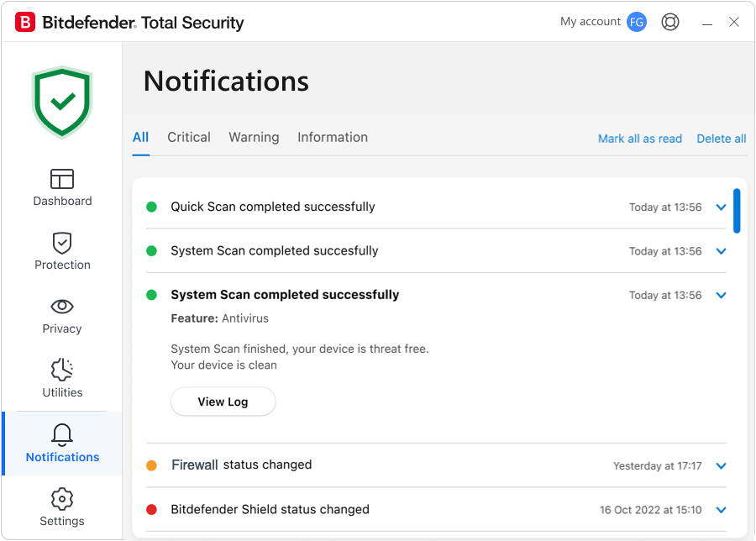Go to the Protection section
This screenshot has width=756, height=541.
click(62, 251)
